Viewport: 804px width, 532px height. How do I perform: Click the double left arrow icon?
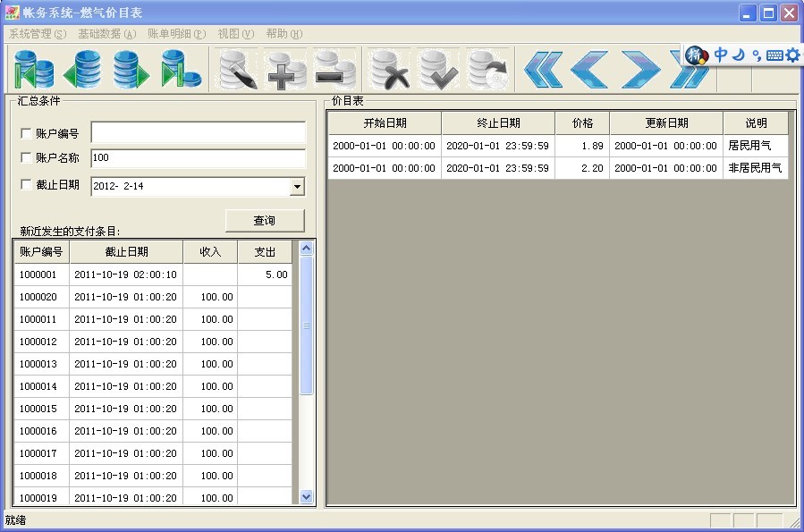543,69
